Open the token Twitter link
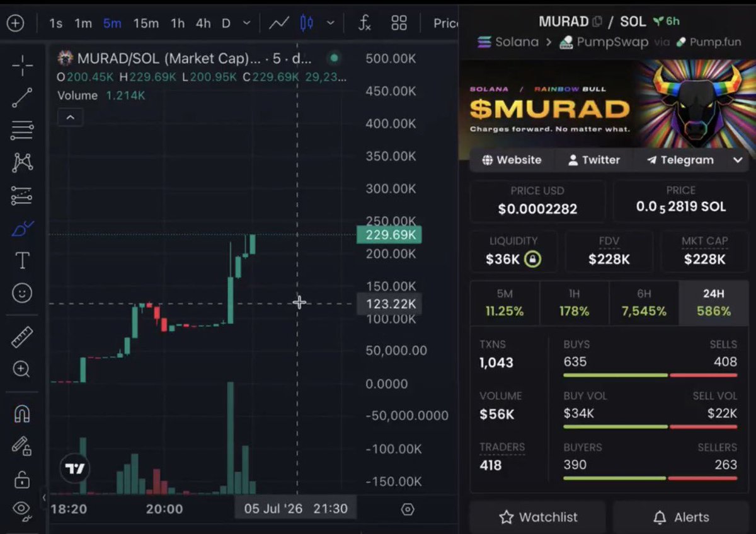This screenshot has height=534, width=756. pos(593,160)
